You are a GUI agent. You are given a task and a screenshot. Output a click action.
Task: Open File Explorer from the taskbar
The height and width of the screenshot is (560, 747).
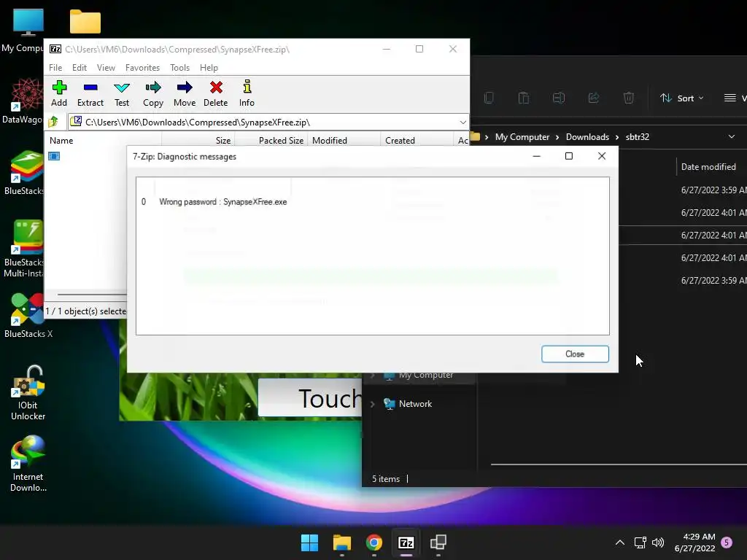click(341, 542)
